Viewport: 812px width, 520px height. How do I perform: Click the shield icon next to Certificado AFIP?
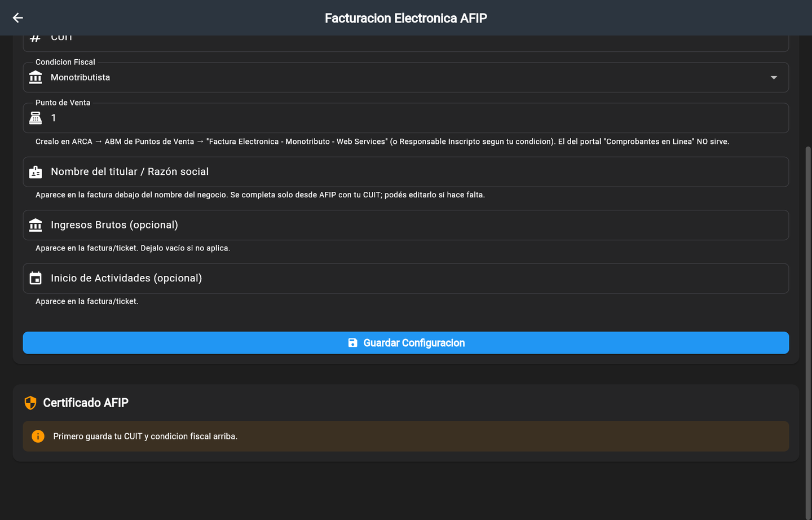pyautogui.click(x=30, y=403)
